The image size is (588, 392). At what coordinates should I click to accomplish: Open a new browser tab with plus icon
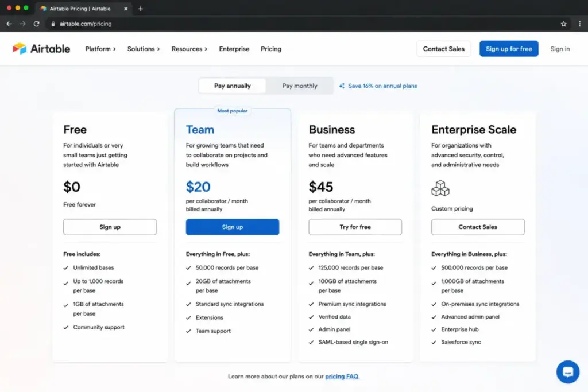coord(141,9)
